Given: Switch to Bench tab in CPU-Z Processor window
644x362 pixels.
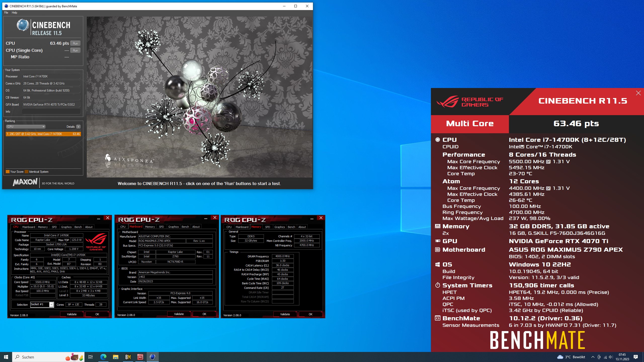Looking at the screenshot, I should pyautogui.click(x=78, y=227).
